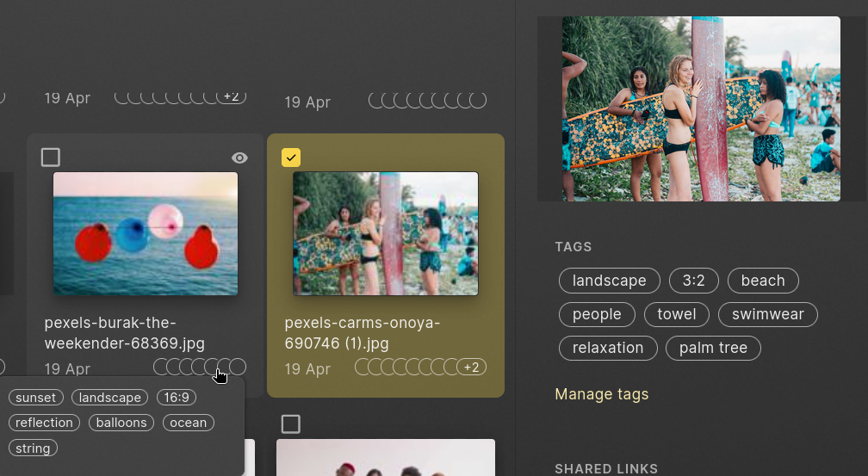The image size is (868, 476).
Task: Click the tag circles on the top-right card
Action: point(427,100)
